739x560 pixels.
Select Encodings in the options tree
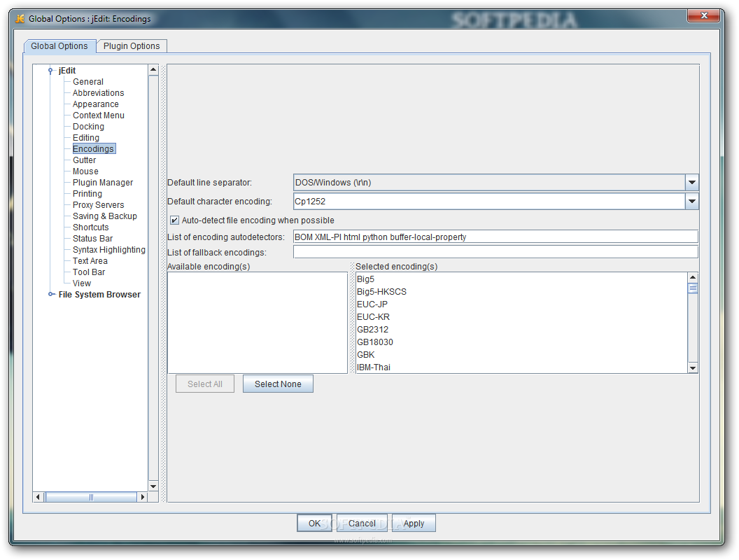pyautogui.click(x=94, y=149)
